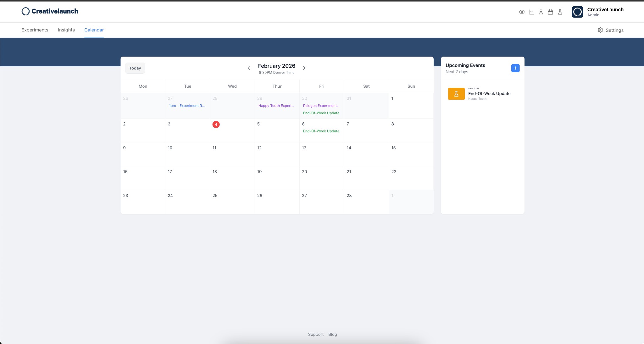The width and height of the screenshot is (644, 344).
Task: Select the highlighted February 4 date marker
Action: (216, 124)
